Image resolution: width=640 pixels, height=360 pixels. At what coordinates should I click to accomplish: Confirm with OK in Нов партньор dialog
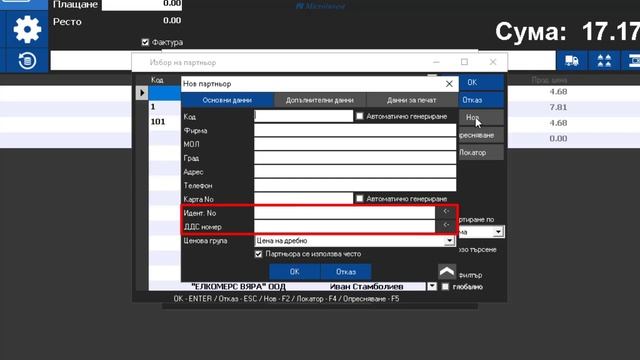point(294,272)
